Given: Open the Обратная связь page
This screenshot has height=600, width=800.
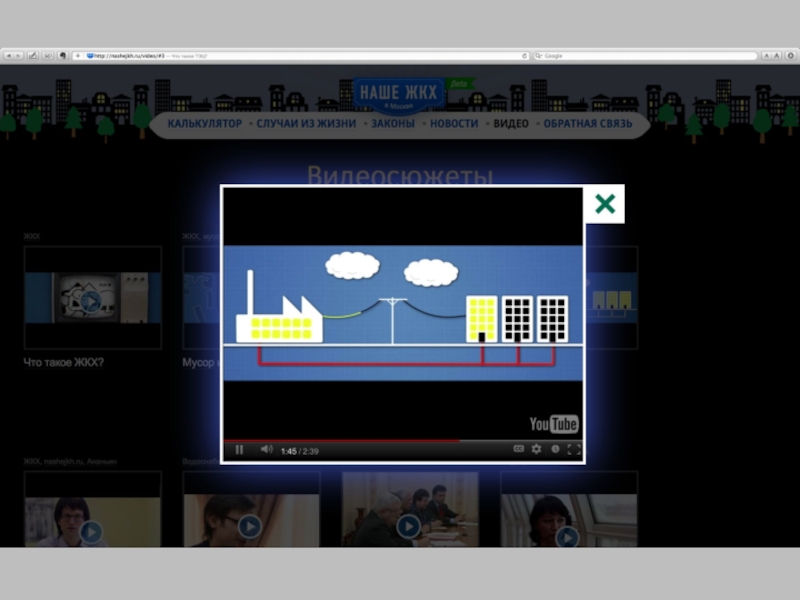Looking at the screenshot, I should pyautogui.click(x=588, y=123).
